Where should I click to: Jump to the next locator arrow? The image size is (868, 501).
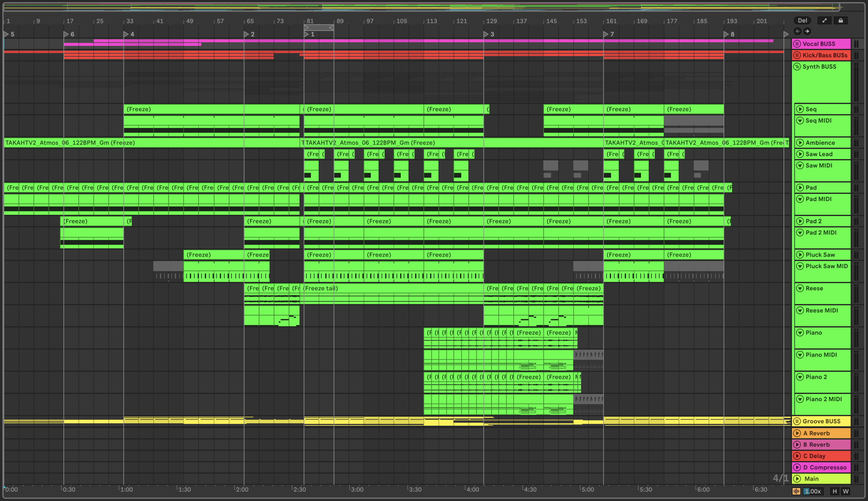click(x=807, y=31)
